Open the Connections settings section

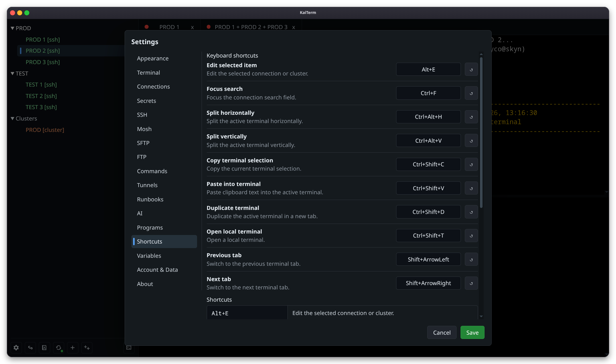point(164,87)
